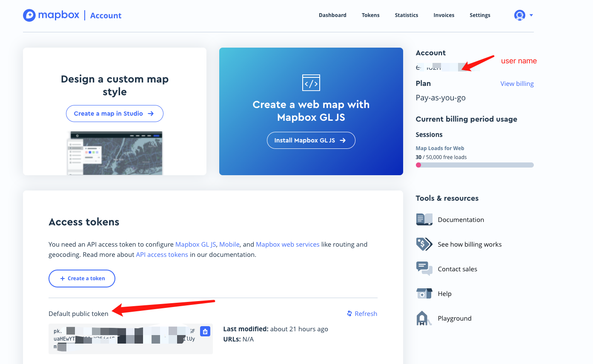Image resolution: width=593 pixels, height=364 pixels.
Task: Open Documentation from Tools & resources
Action: (461, 219)
